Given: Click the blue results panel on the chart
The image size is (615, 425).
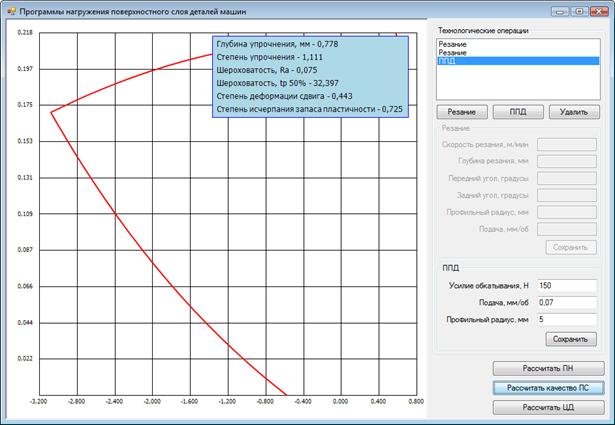Looking at the screenshot, I should tap(309, 77).
